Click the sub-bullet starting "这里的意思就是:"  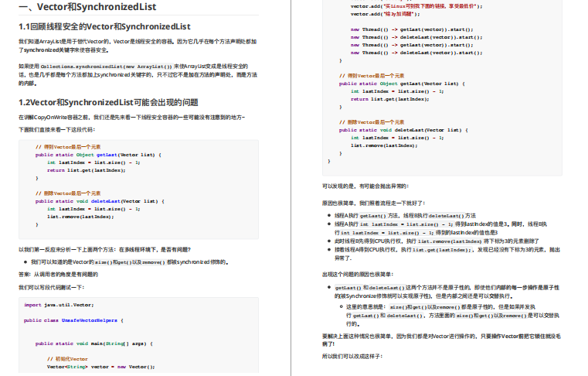(453, 315)
